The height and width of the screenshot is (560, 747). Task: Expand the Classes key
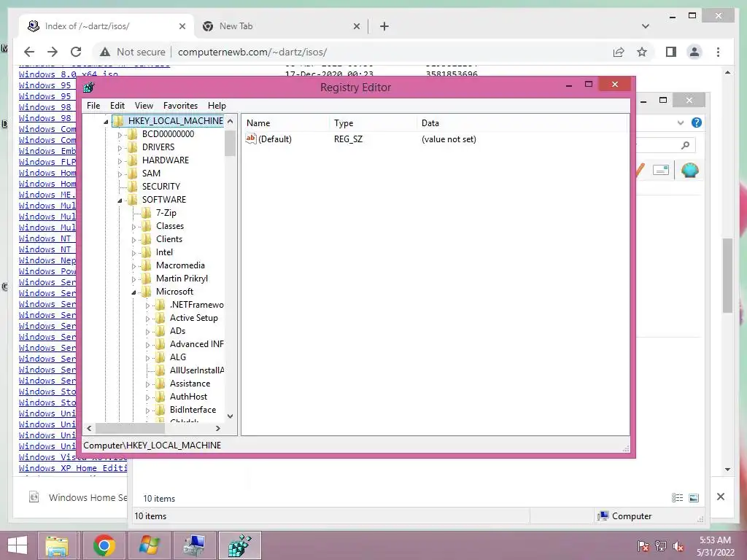pyautogui.click(x=133, y=227)
